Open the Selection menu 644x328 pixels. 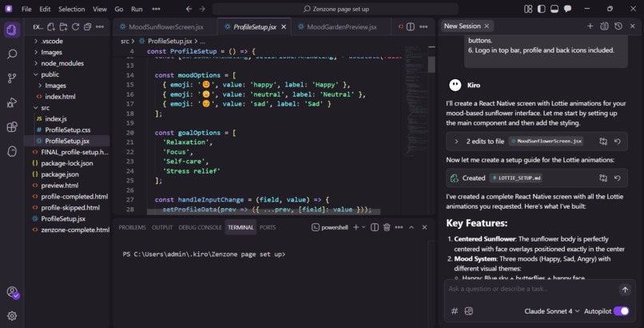tap(71, 9)
